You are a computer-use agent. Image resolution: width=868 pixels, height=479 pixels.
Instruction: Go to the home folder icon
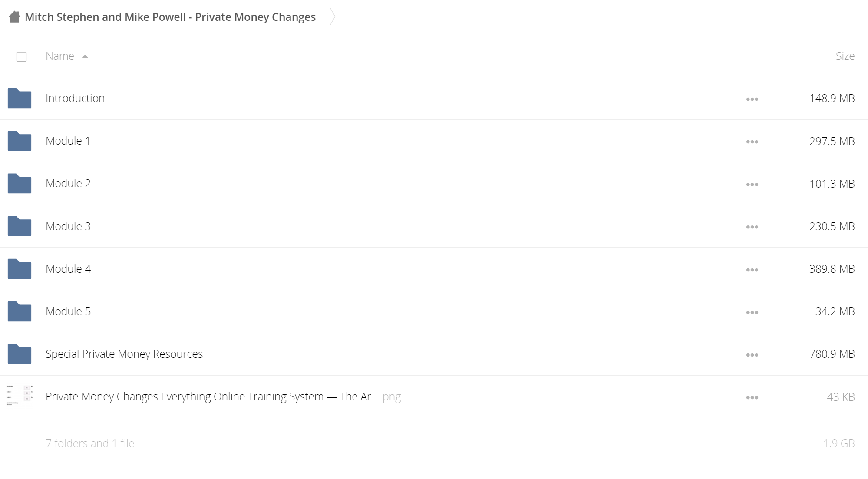tap(14, 17)
